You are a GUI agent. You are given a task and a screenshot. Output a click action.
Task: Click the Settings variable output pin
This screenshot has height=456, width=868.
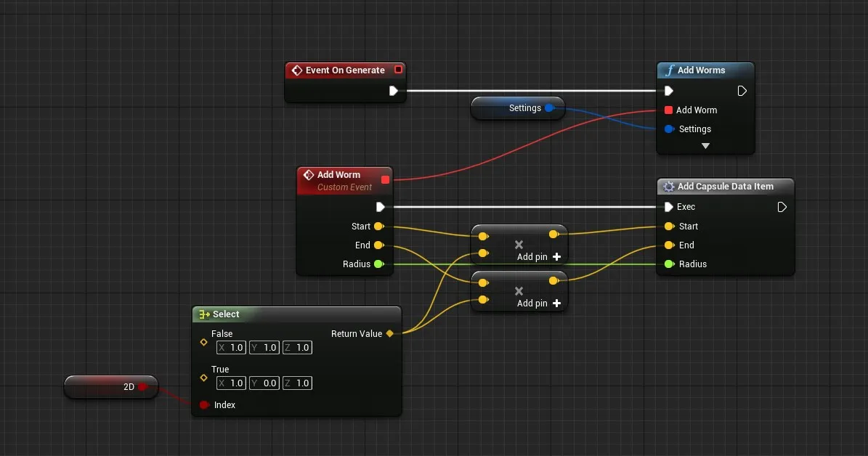(x=549, y=108)
